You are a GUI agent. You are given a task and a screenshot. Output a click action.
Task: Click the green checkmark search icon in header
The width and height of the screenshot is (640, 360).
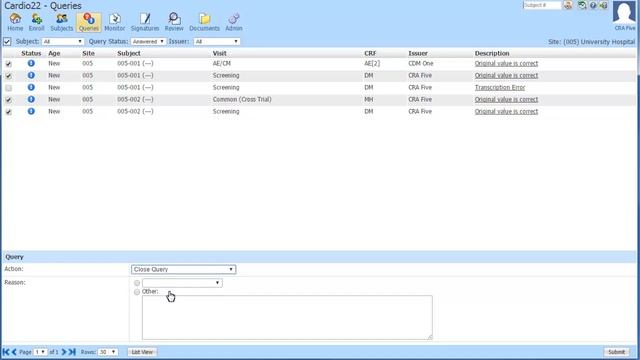pos(582,5)
